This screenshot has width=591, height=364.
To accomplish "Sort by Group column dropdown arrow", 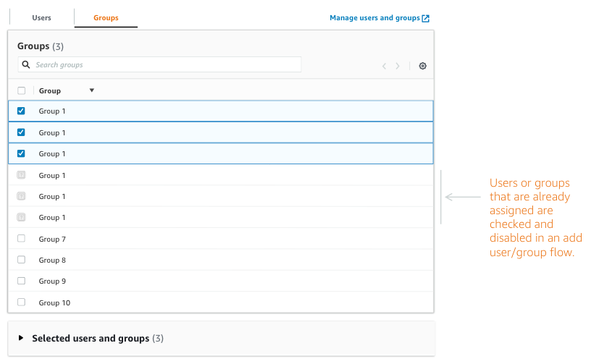I will click(91, 90).
